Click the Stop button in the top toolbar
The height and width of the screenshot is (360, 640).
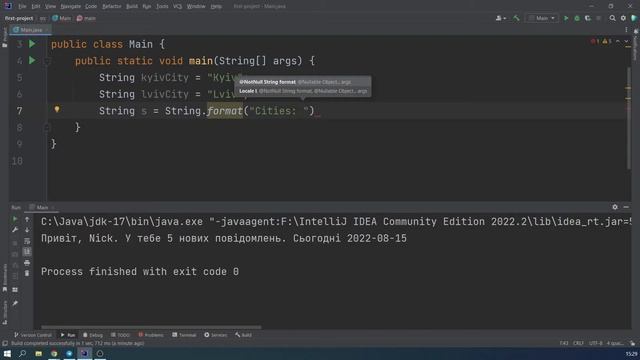[x=599, y=18]
